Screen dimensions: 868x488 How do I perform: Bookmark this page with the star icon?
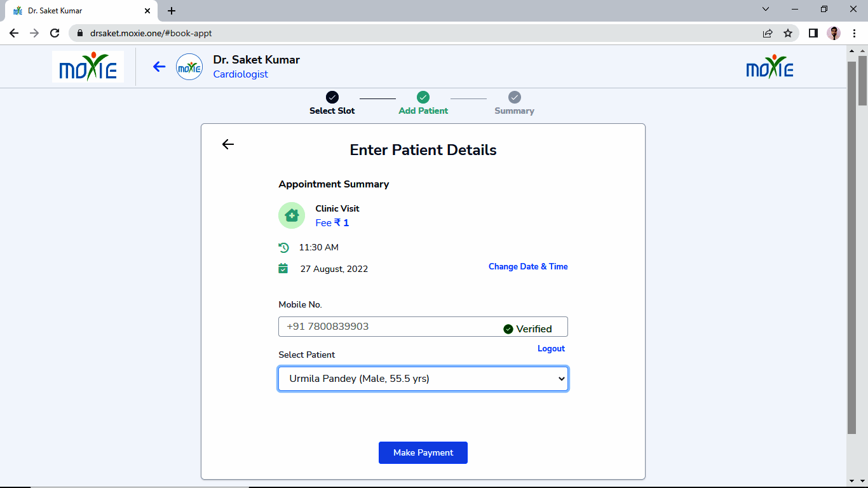[788, 33]
